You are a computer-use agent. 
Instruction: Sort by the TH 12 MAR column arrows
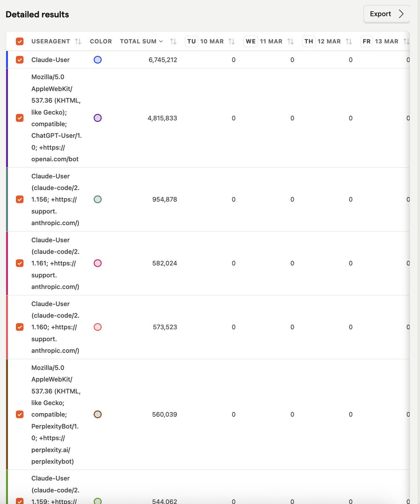pos(349,41)
